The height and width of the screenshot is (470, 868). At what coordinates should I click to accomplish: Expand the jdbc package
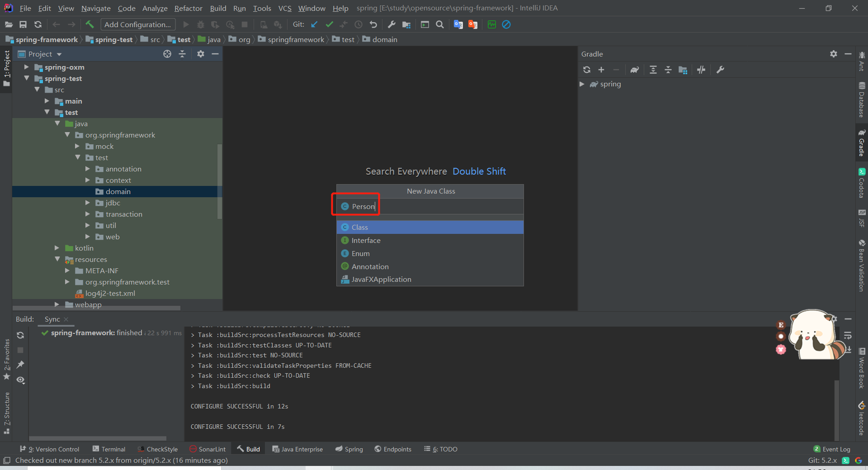pos(88,203)
